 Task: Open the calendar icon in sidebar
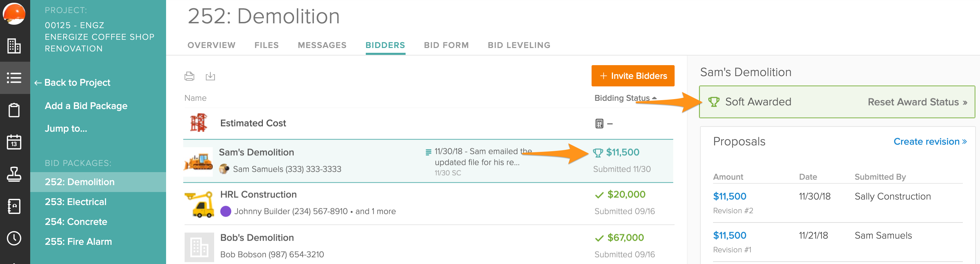click(x=14, y=142)
